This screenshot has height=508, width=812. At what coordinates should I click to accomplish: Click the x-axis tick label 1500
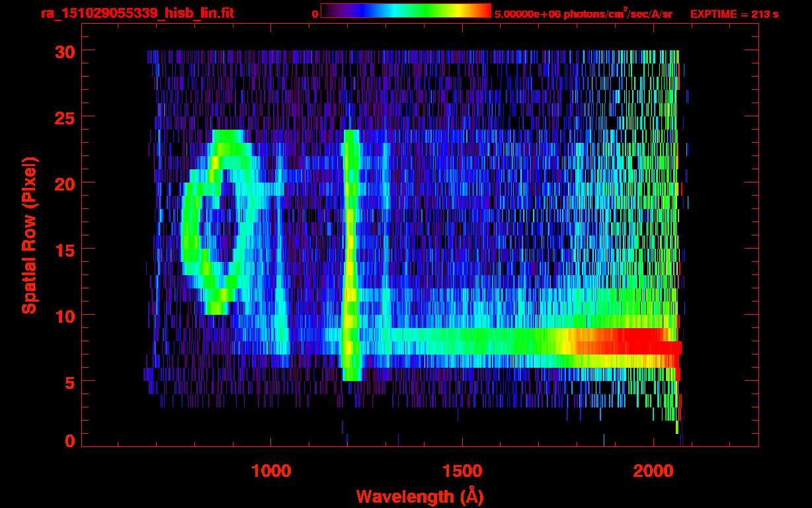(x=462, y=470)
